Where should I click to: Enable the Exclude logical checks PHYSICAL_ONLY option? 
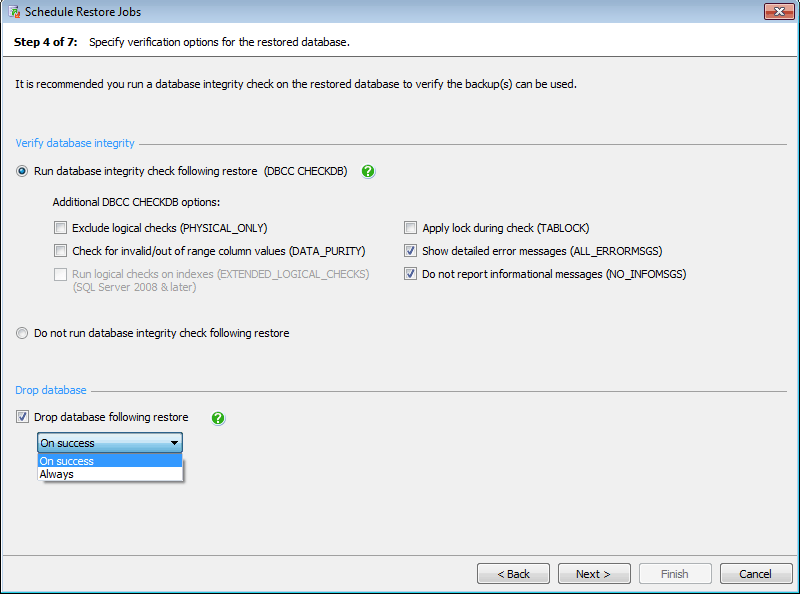click(60, 227)
